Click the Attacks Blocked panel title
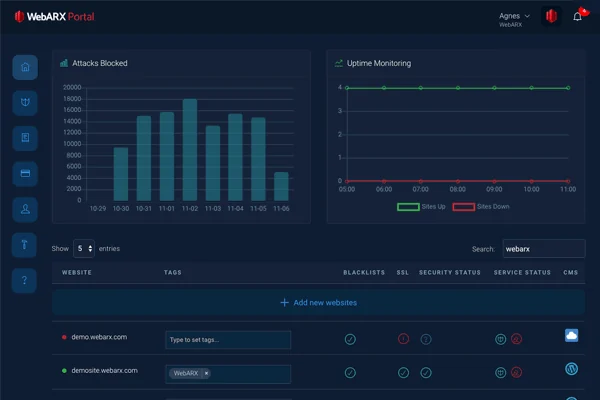The height and width of the screenshot is (400, 600). (x=100, y=63)
